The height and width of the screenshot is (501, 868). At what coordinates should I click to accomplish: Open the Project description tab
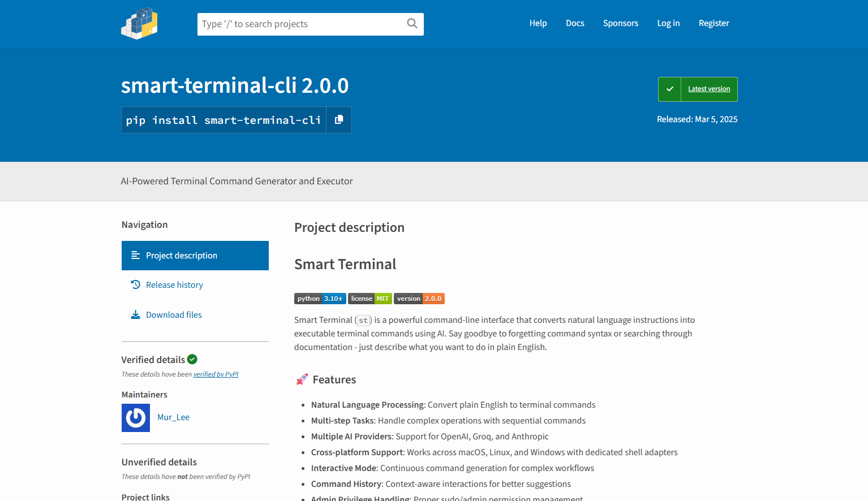(181, 255)
